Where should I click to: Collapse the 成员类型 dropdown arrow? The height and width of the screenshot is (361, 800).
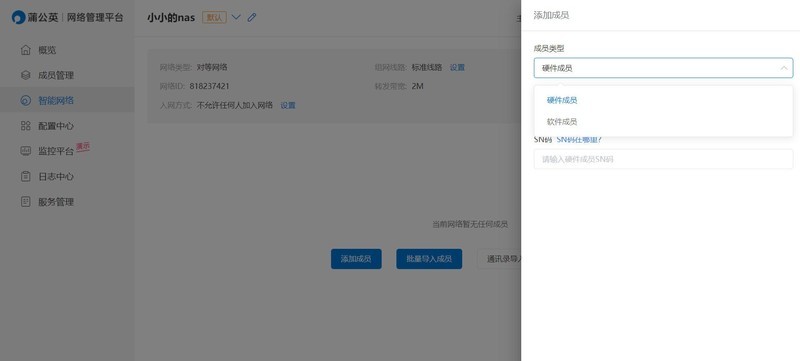coord(784,68)
